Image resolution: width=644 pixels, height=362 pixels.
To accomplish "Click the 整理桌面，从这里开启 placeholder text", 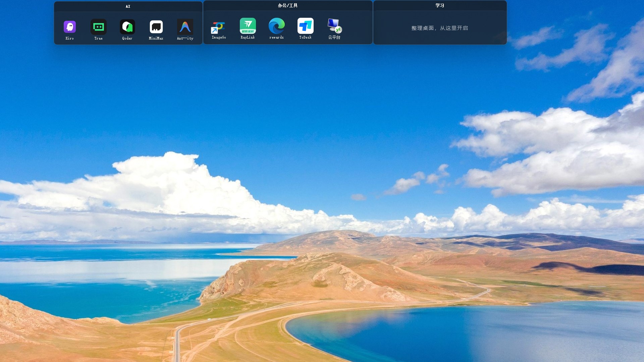I will (439, 28).
